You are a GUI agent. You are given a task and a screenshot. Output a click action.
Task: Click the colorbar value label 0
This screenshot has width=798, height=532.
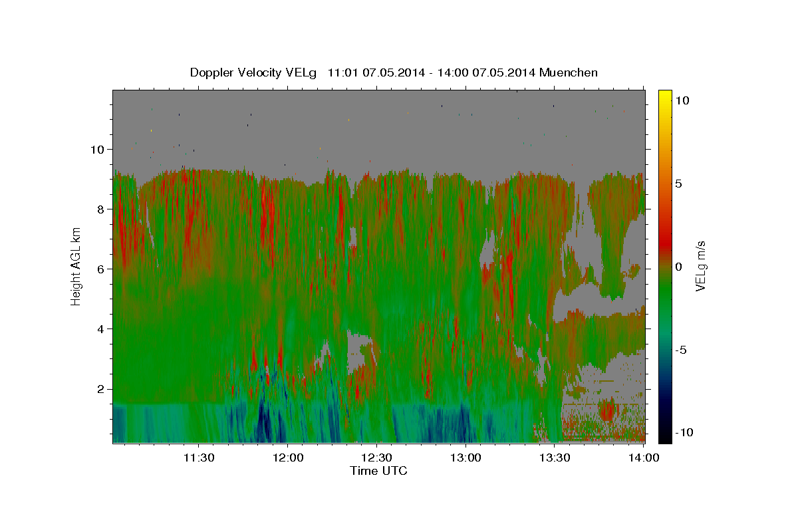tap(679, 267)
